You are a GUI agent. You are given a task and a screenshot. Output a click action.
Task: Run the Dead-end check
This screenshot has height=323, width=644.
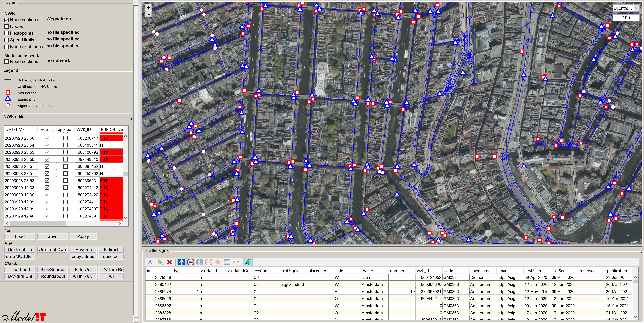tap(20, 270)
